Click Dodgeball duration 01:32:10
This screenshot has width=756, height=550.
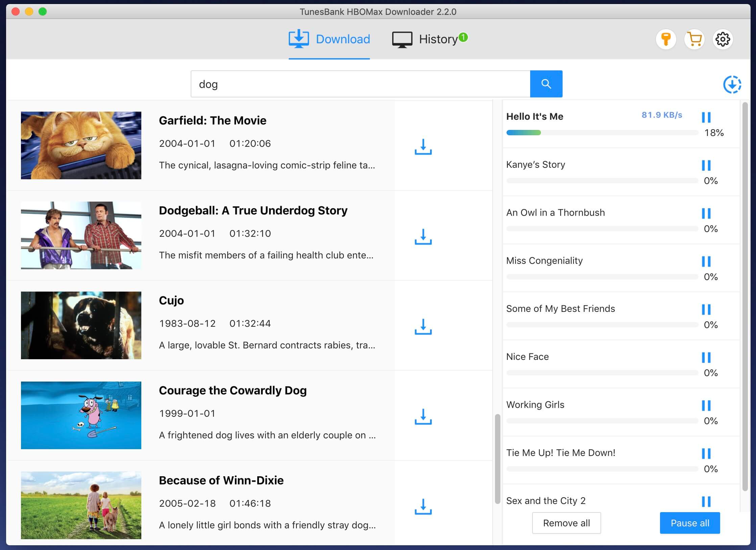250,234
